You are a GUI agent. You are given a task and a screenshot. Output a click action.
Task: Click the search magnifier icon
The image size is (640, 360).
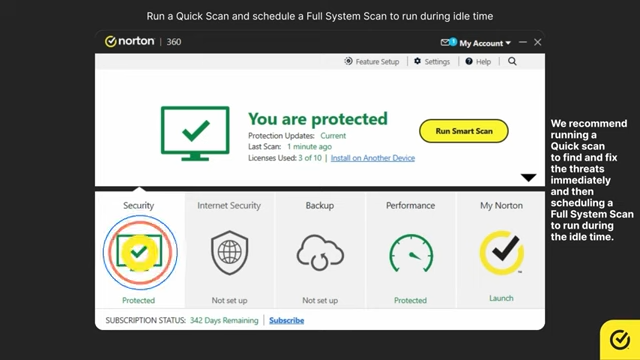[512, 61]
